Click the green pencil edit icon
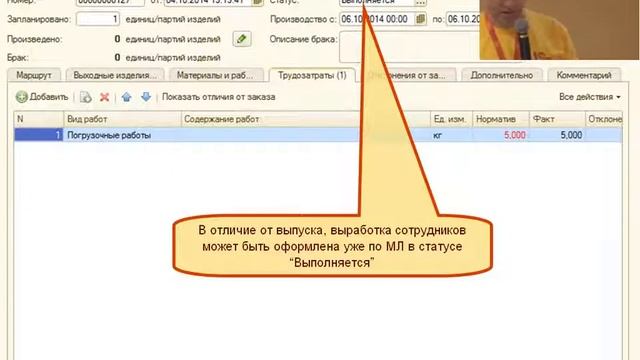The width and height of the screenshot is (640, 360). [242, 39]
